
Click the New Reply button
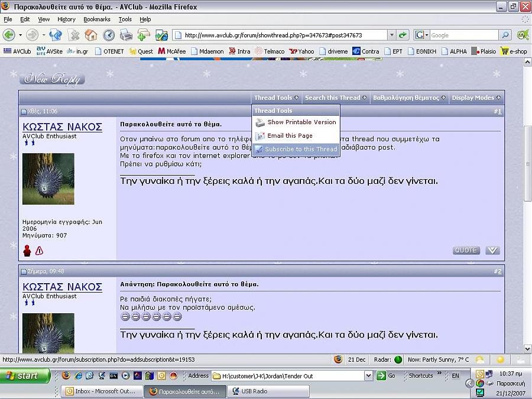[x=52, y=79]
